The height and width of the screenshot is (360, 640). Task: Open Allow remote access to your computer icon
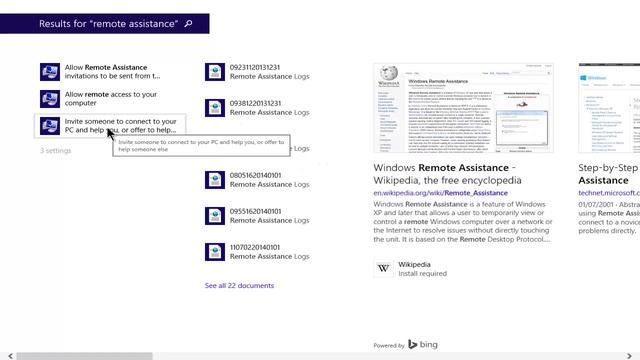coord(50,99)
